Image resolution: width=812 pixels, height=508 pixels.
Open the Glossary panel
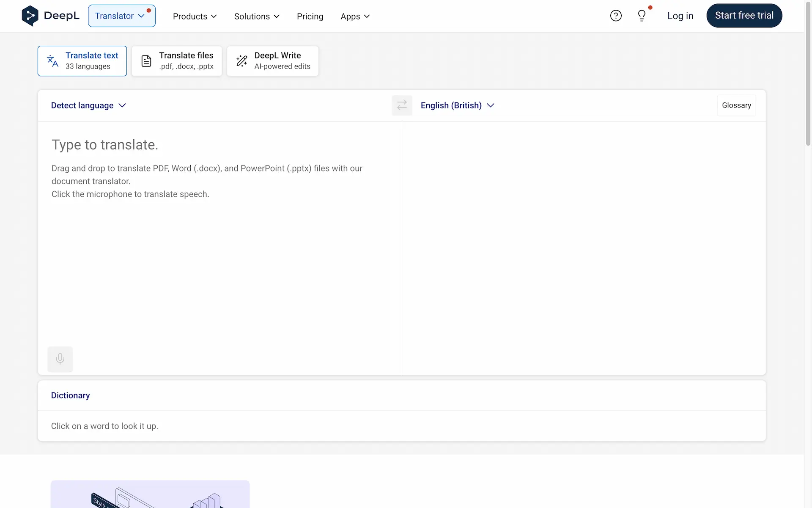click(x=736, y=105)
